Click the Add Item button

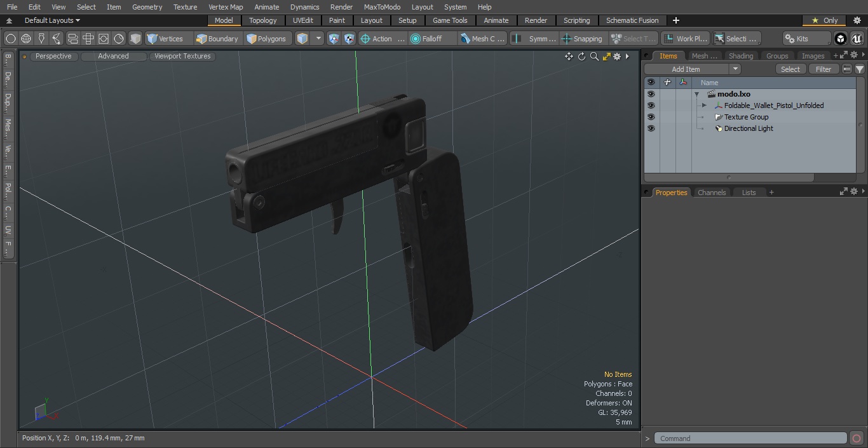click(x=686, y=69)
